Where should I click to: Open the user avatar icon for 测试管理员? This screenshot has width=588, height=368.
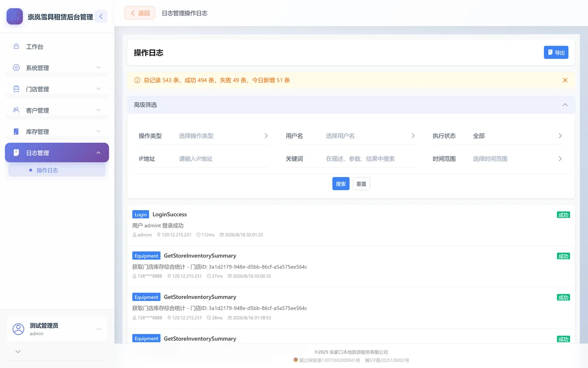(x=18, y=329)
